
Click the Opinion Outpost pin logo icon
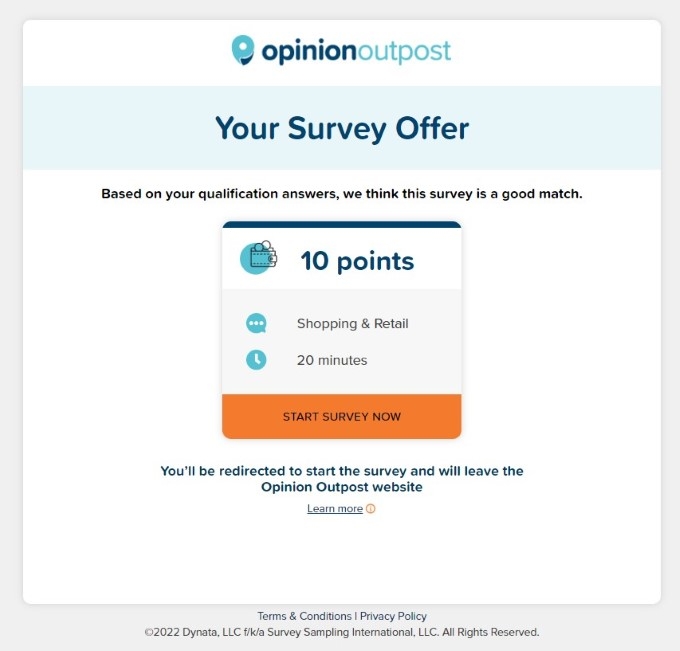click(x=243, y=50)
